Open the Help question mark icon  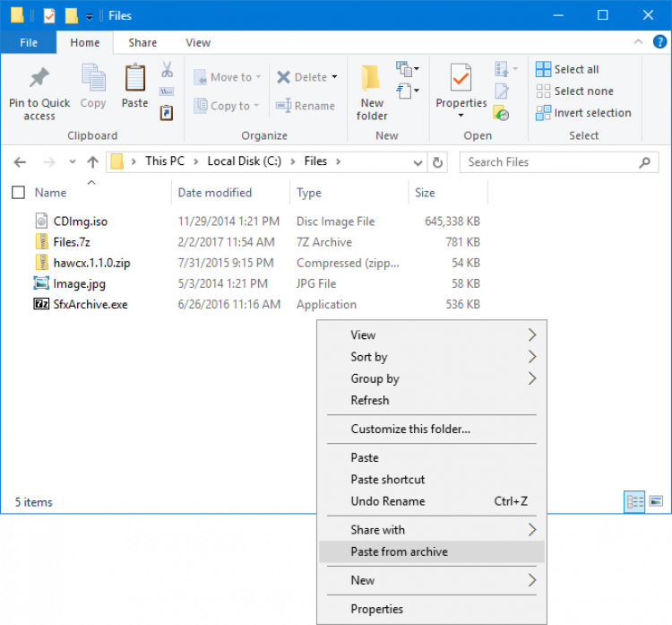point(659,42)
